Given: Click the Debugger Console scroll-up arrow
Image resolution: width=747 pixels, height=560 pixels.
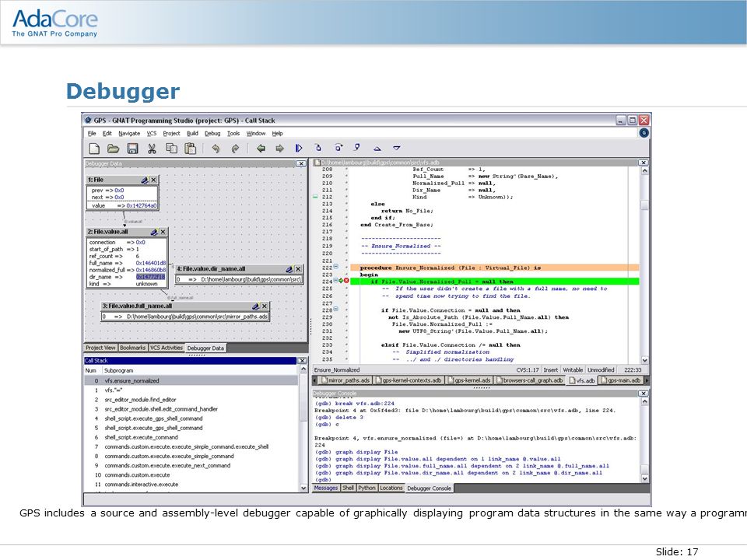Looking at the screenshot, I should tap(644, 401).
